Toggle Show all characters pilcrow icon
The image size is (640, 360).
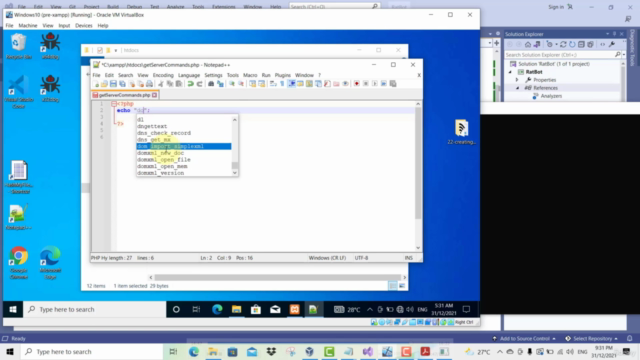(282, 84)
